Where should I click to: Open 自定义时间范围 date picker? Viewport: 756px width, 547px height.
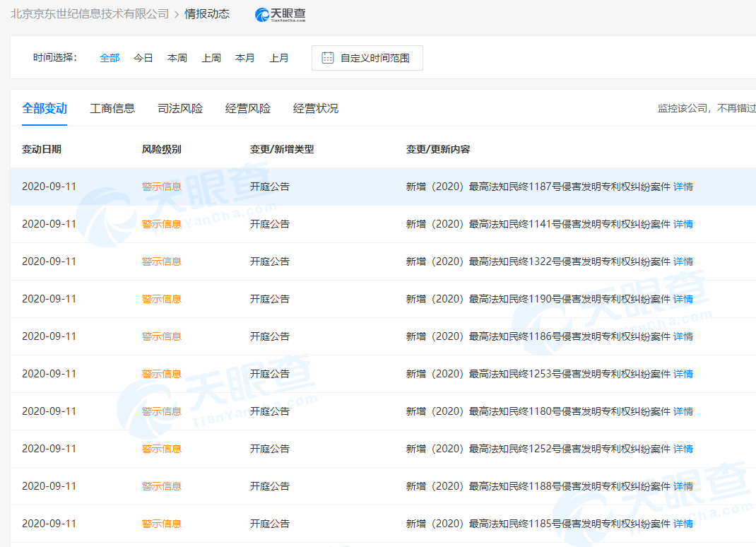pos(367,58)
